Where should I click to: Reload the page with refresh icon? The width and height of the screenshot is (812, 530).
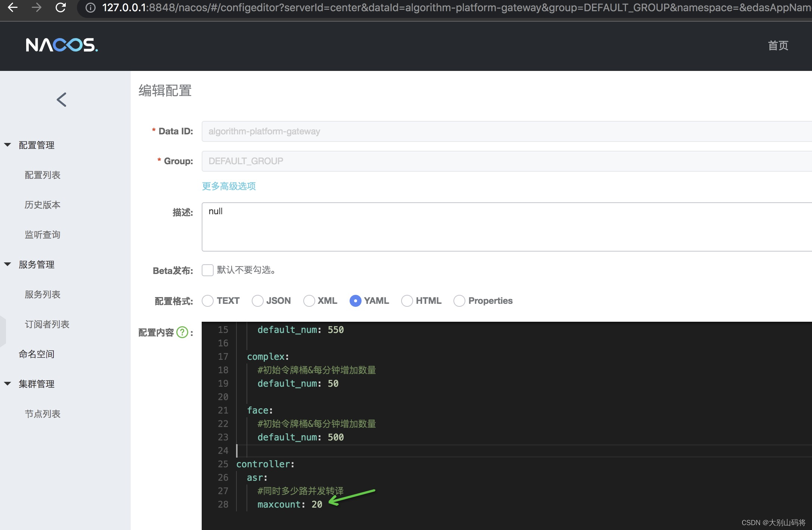point(61,7)
